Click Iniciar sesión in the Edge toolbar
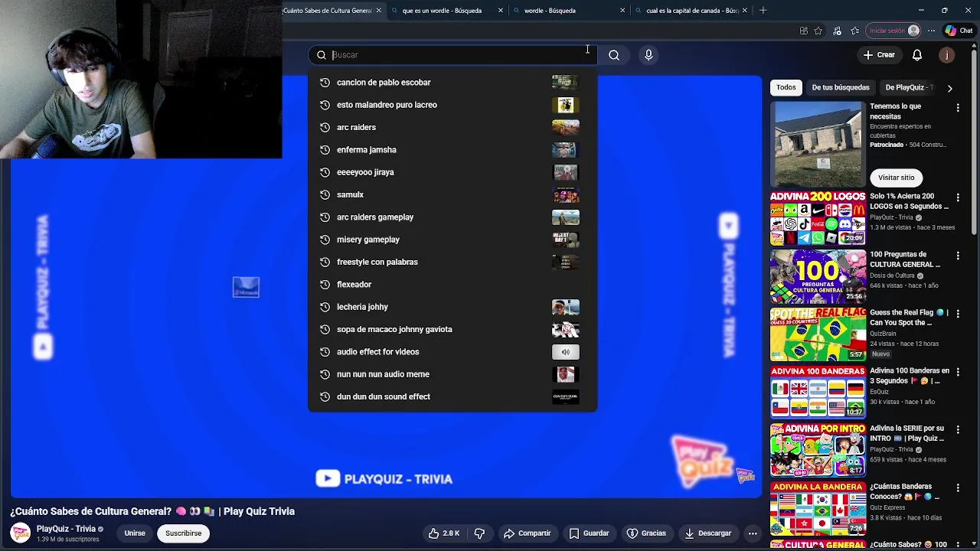 (893, 31)
